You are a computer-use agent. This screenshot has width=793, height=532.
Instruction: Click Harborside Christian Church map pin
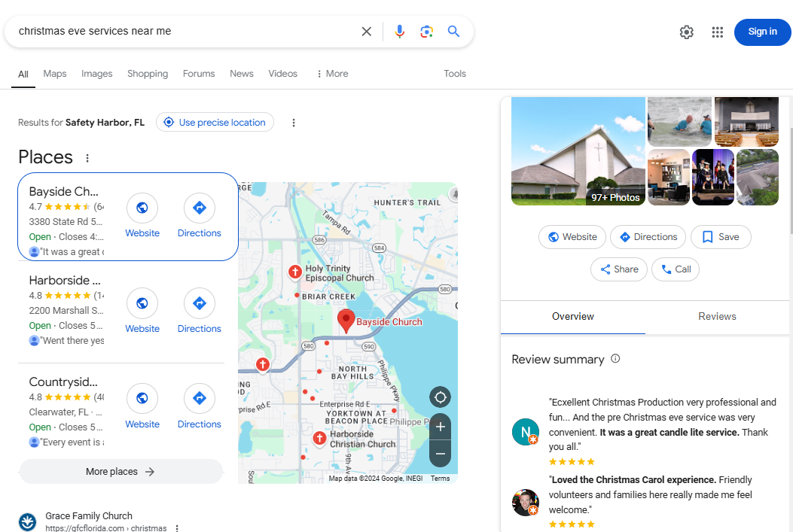pos(319,438)
